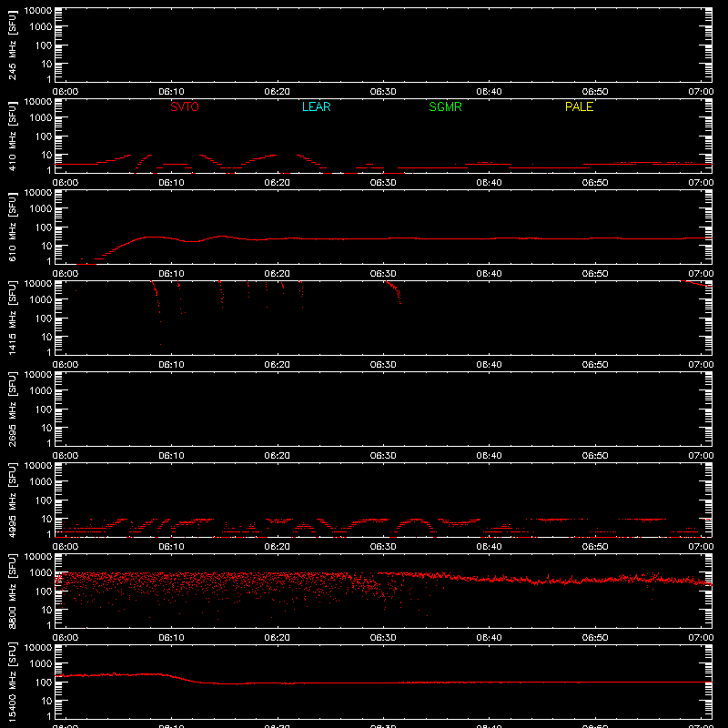The image size is (728, 728).
Task: Click 06:30 time label of 8800 MHz plot
Action: [383, 638]
